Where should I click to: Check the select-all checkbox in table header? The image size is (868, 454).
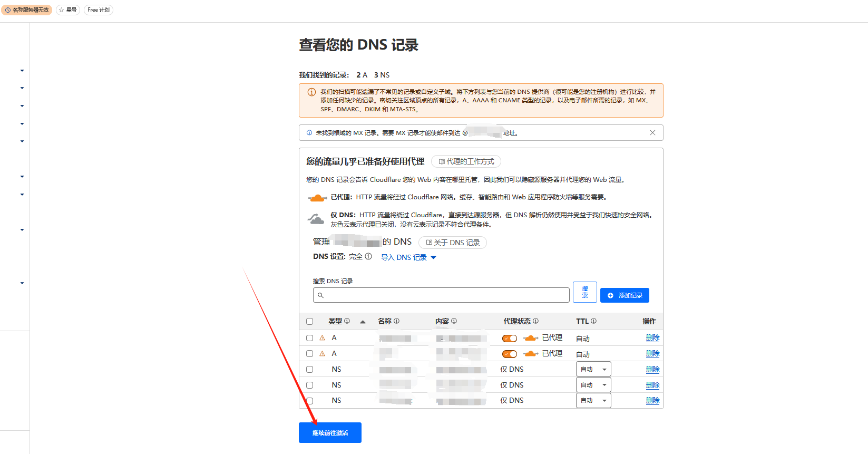309,322
